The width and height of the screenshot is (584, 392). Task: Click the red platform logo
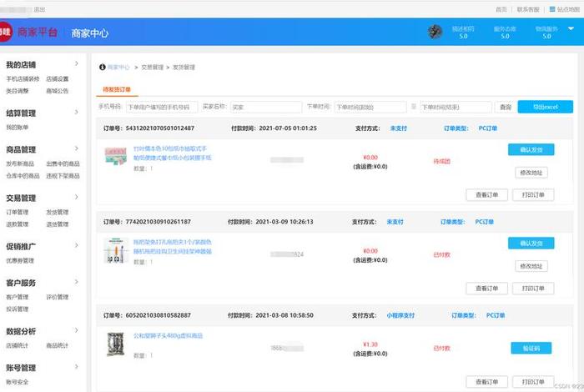pyautogui.click(x=5, y=32)
